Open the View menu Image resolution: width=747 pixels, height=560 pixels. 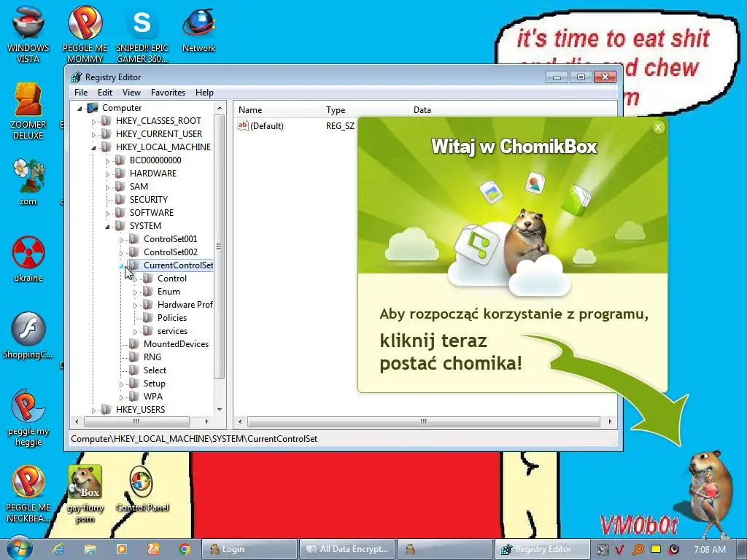(131, 93)
